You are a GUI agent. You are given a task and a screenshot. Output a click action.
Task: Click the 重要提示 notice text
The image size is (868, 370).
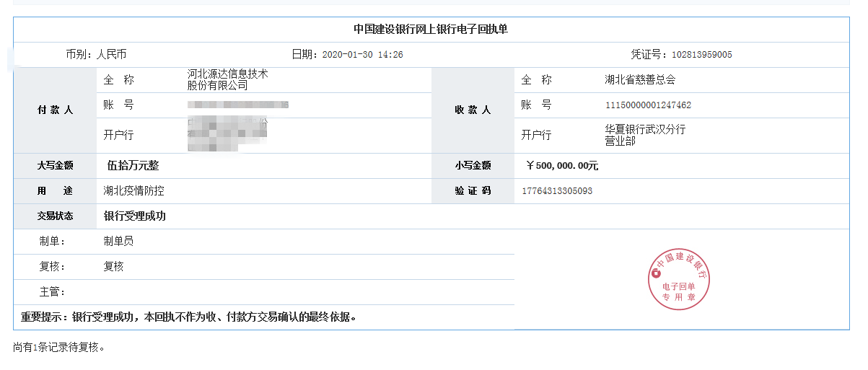click(189, 317)
